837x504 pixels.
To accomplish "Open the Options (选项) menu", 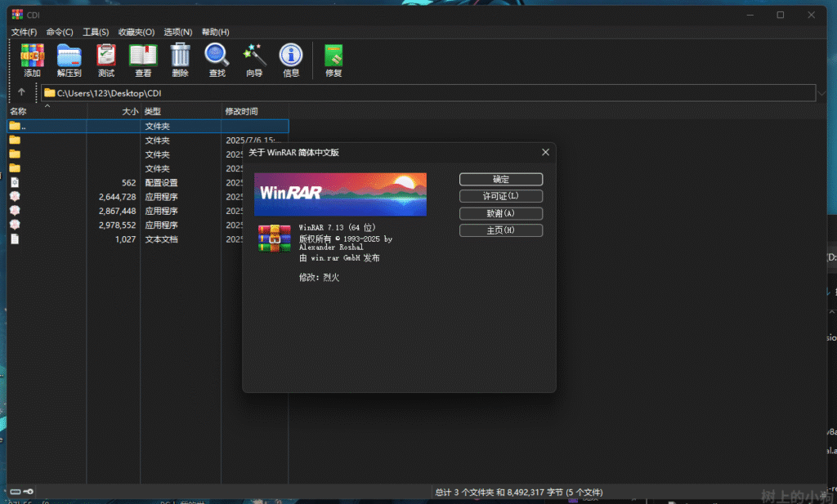I will (177, 32).
